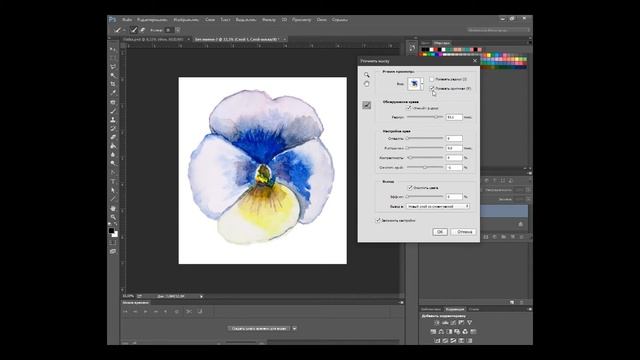640x360 pixels.
Task: Toggle the Smart Radius checkbox
Action: pyautogui.click(x=409, y=108)
